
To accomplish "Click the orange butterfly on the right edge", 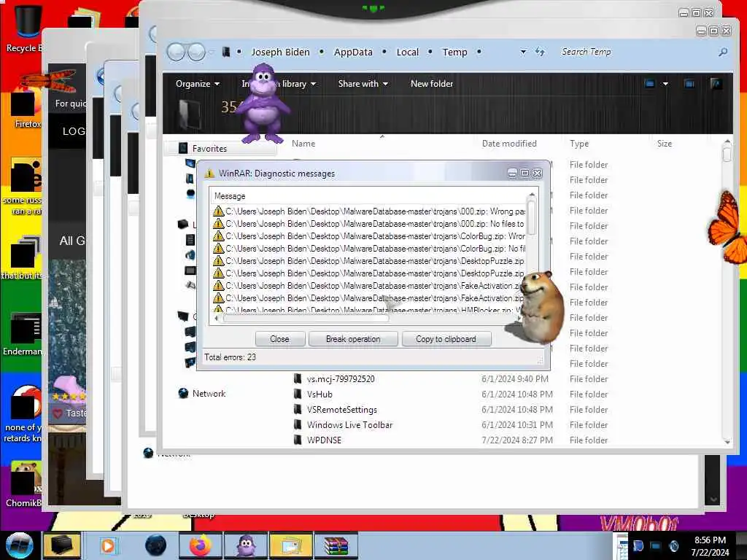I will (727, 227).
